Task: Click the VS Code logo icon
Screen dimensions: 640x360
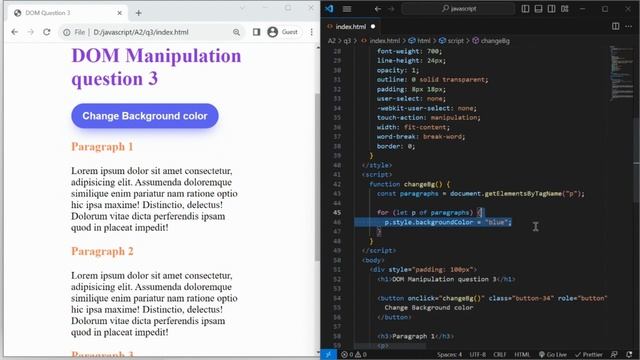Action: pos(329,9)
